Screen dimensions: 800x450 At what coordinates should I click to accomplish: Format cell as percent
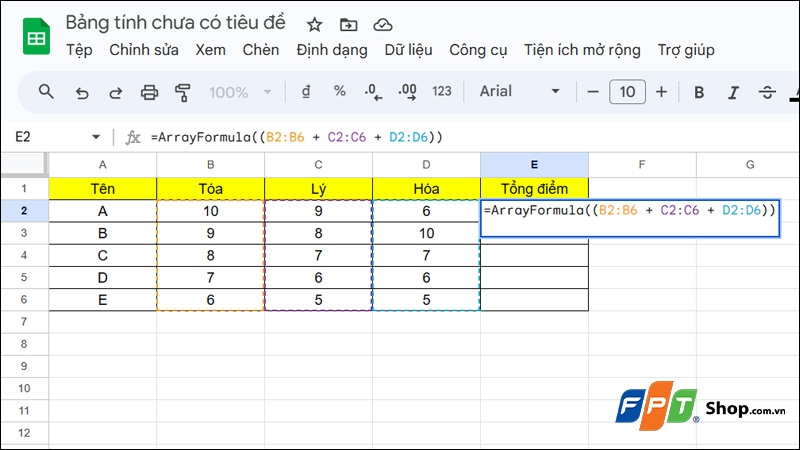coord(339,91)
